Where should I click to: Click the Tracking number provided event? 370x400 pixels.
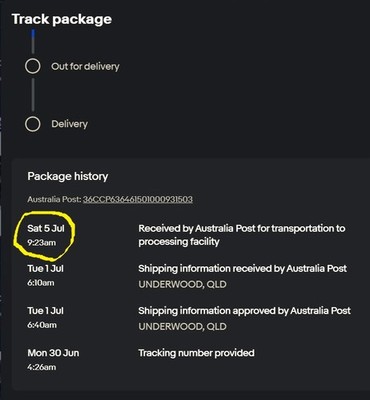coord(196,353)
